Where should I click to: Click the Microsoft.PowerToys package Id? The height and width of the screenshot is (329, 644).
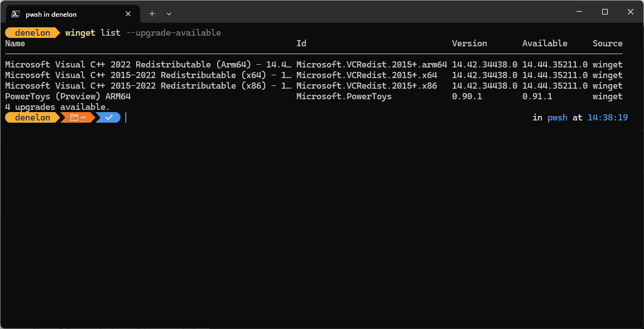click(x=344, y=97)
